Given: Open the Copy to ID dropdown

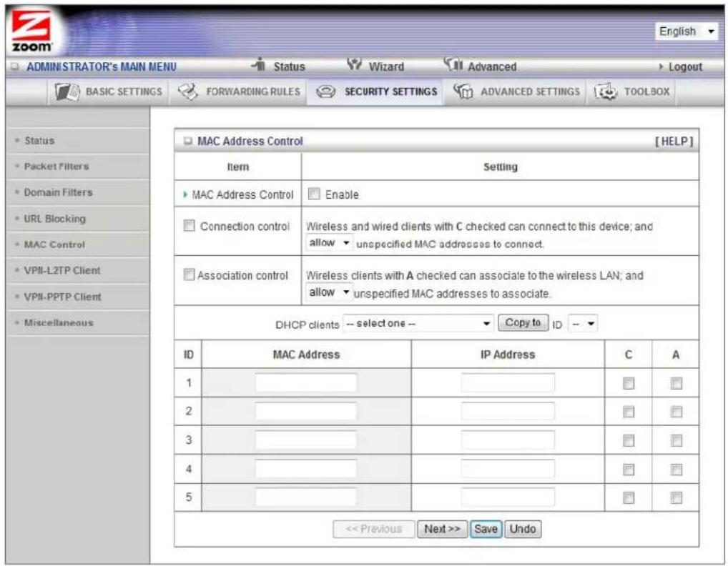Looking at the screenshot, I should [x=583, y=323].
